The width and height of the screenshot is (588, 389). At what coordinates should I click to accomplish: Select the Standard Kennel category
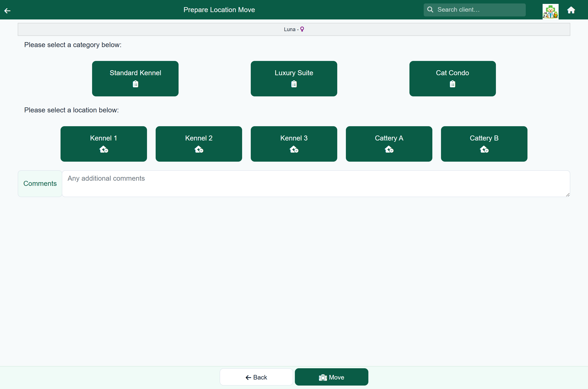[135, 79]
